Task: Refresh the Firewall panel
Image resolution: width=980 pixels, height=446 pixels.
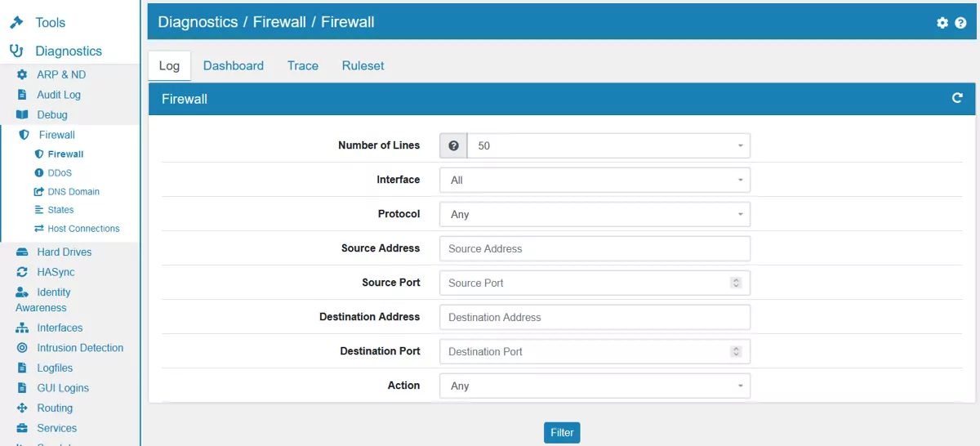Action: (957, 98)
